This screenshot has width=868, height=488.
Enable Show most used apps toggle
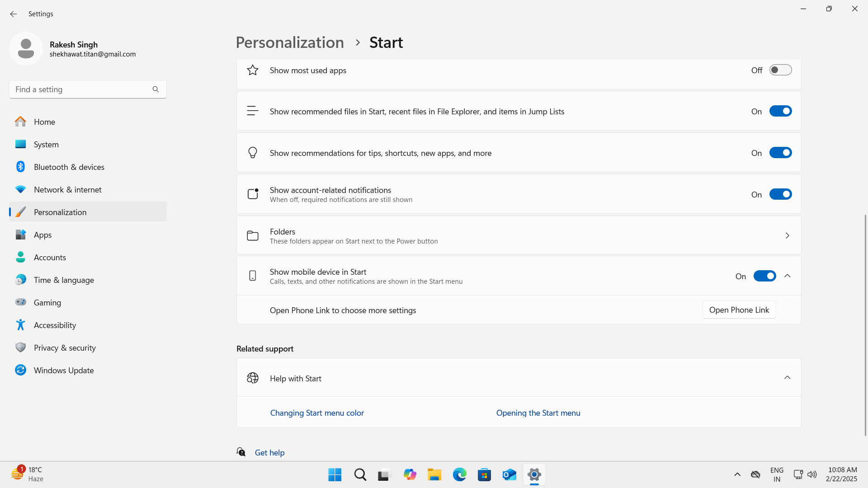tap(780, 70)
